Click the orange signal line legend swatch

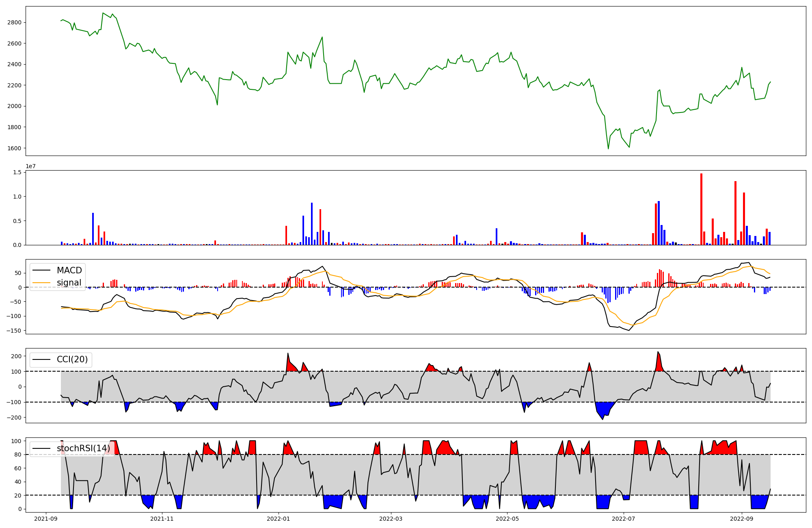point(42,283)
